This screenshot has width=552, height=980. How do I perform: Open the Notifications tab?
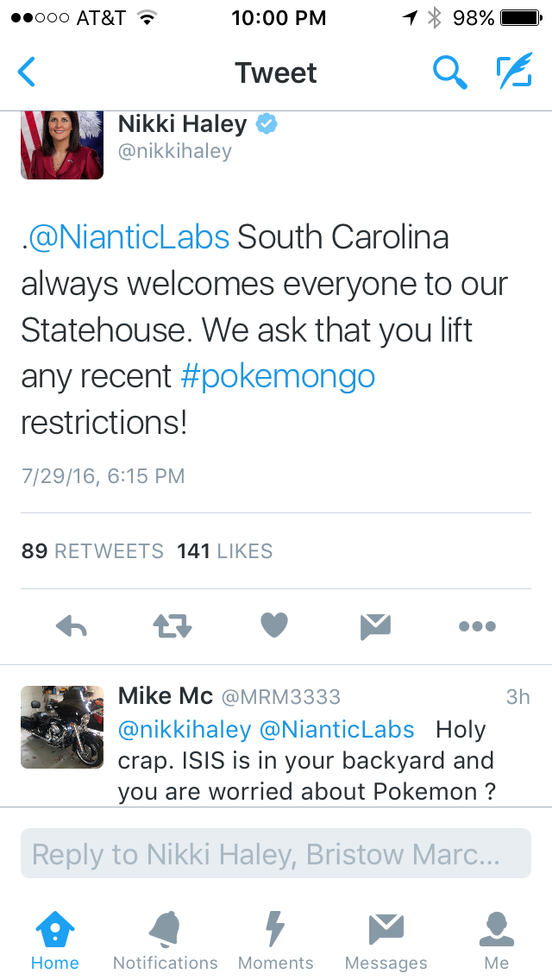(x=166, y=940)
